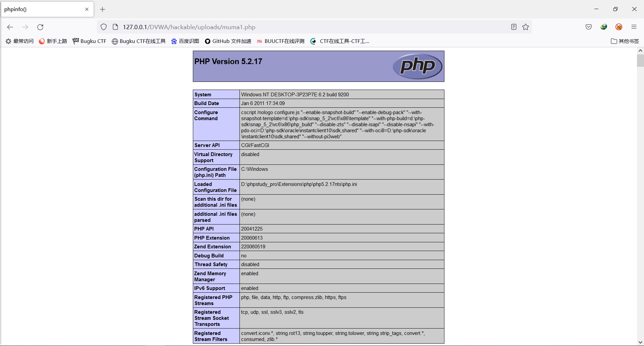This screenshot has height=346, width=644.
Task: Click the Thread Safety label
Action: (x=211, y=264)
